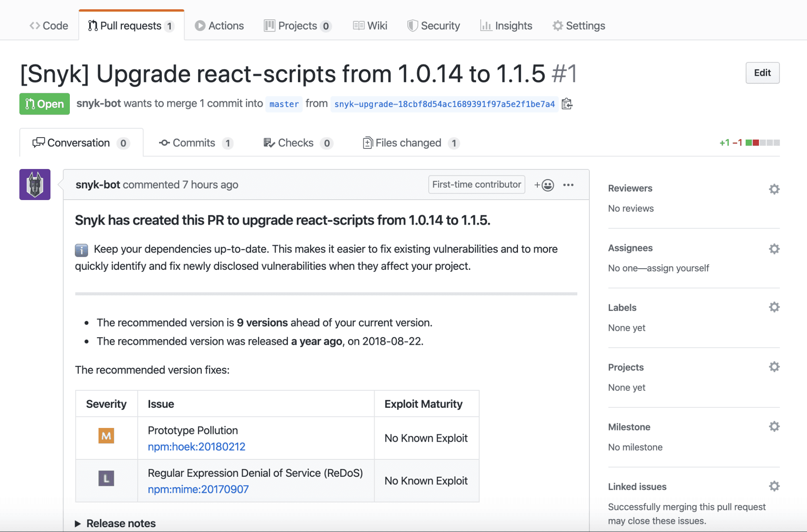Open the Linked issues gear settings
The image size is (807, 532).
[x=774, y=486]
